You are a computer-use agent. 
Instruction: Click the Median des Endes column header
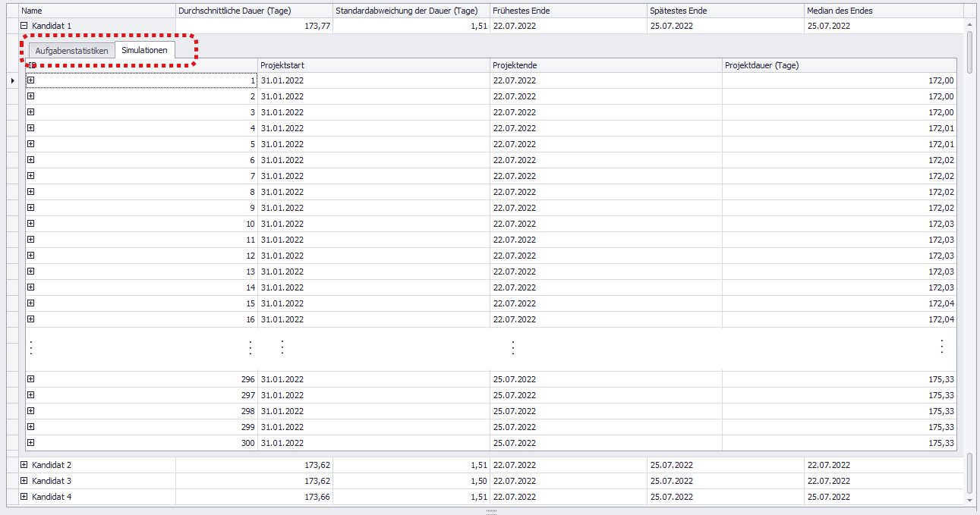click(x=883, y=11)
